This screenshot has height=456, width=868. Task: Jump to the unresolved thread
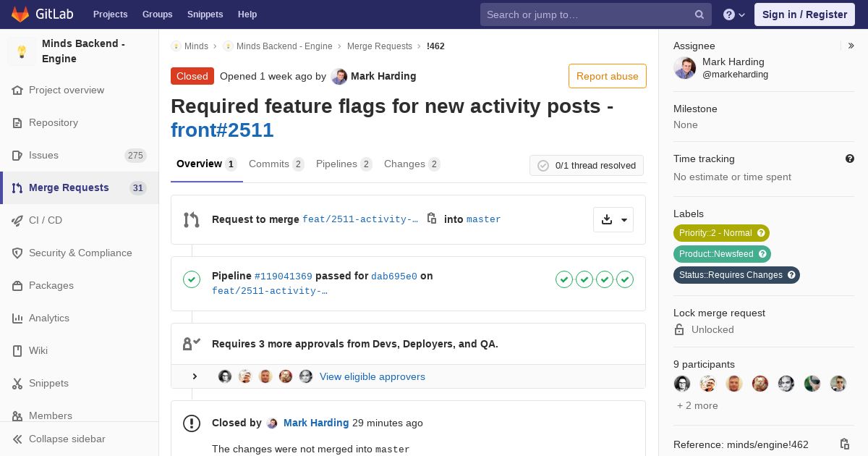[543, 166]
